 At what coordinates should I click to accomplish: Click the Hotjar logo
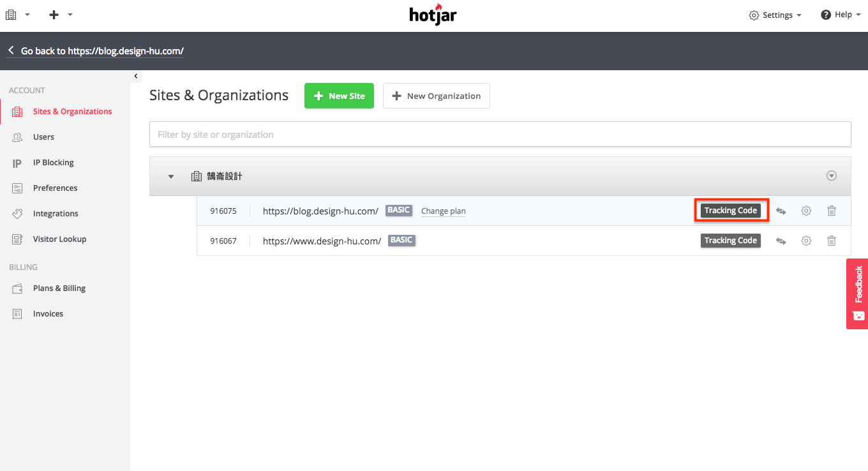coord(433,15)
